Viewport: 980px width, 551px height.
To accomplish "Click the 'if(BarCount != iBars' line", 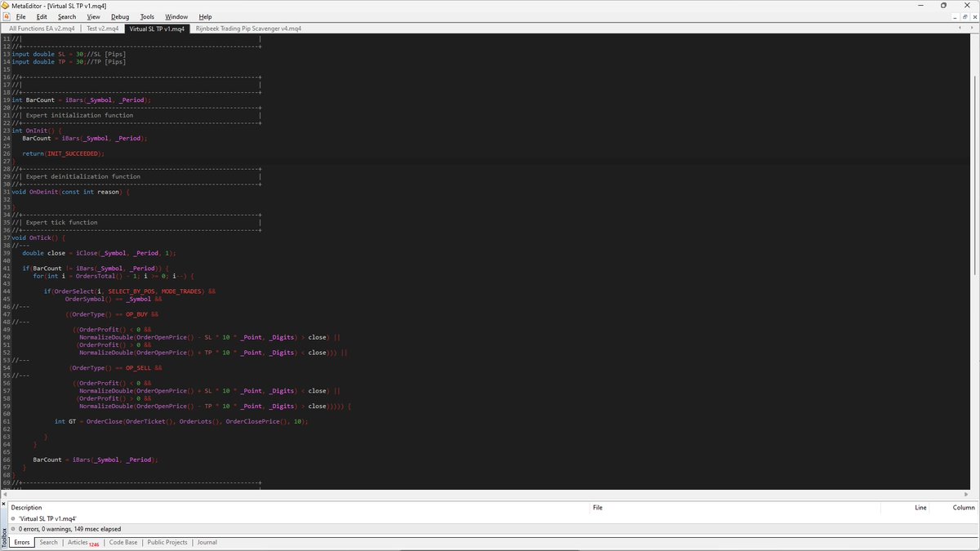I will click(96, 269).
